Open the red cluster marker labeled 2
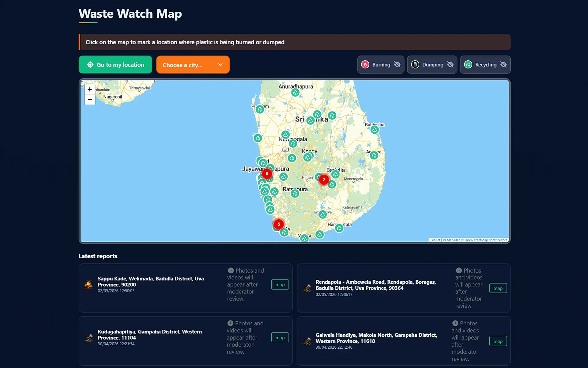Screen dimensions: 588x368 (324, 180)
